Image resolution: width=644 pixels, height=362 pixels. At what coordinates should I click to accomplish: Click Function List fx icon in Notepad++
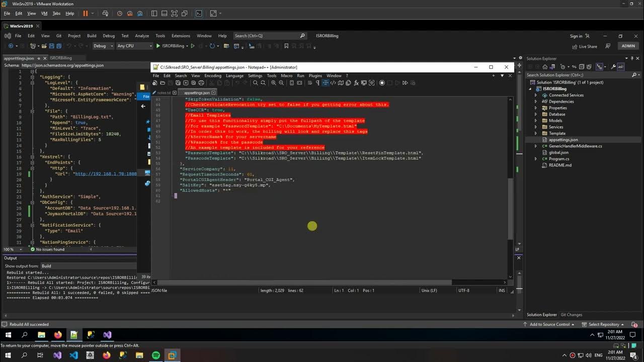(356, 83)
